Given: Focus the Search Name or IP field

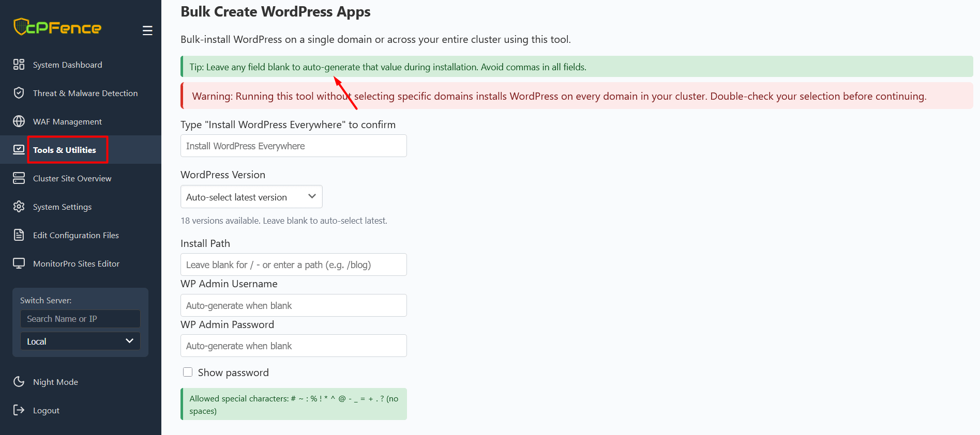Looking at the screenshot, I should point(80,319).
